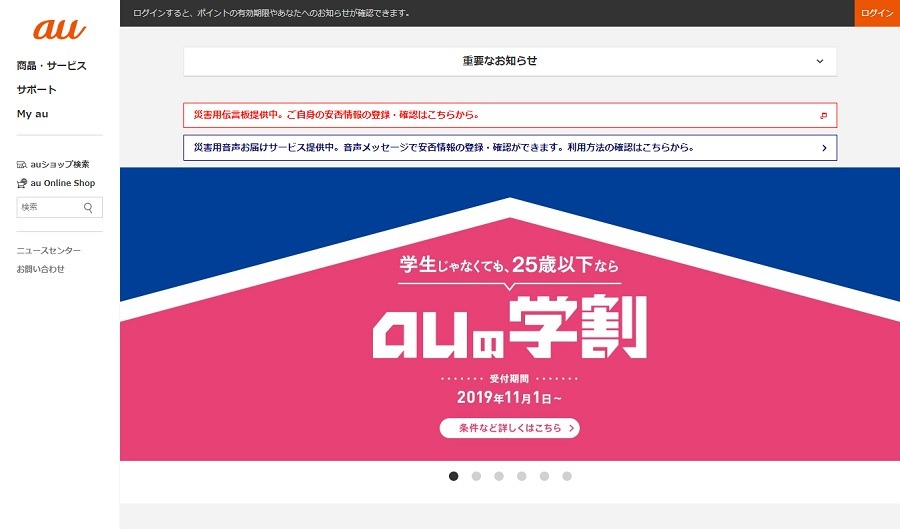
Task: Open the auショップ検索 link
Action: pyautogui.click(x=60, y=165)
